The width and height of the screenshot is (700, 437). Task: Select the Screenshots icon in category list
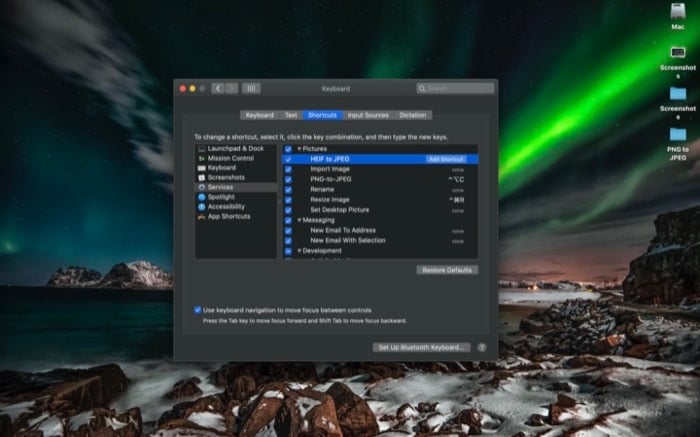pyautogui.click(x=201, y=178)
